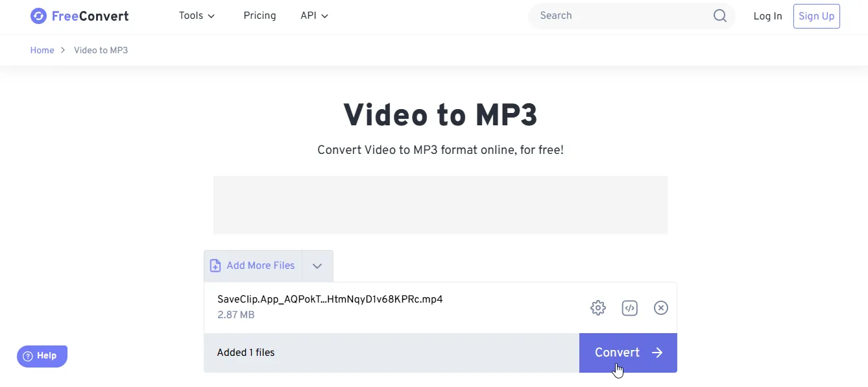Viewport: 868px width, 387px height.
Task: Click the file name SaveClip.App_AQPokT...mp4
Action: point(330,299)
